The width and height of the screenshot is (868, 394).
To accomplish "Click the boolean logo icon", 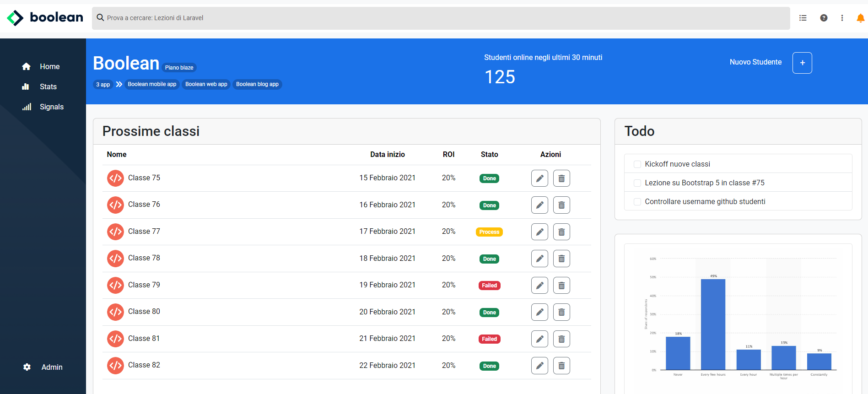I will point(15,18).
